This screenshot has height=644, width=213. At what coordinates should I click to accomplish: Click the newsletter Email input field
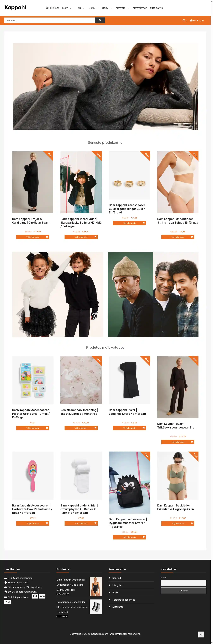coord(183,583)
